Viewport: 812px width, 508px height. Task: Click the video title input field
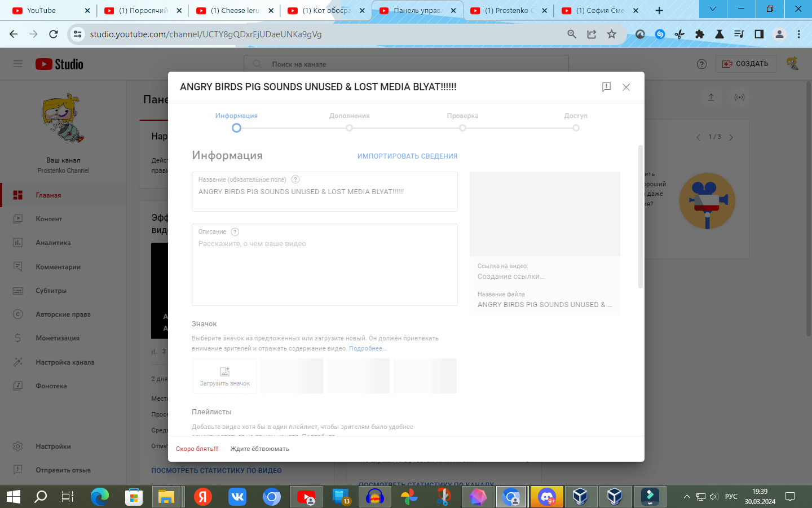324,192
